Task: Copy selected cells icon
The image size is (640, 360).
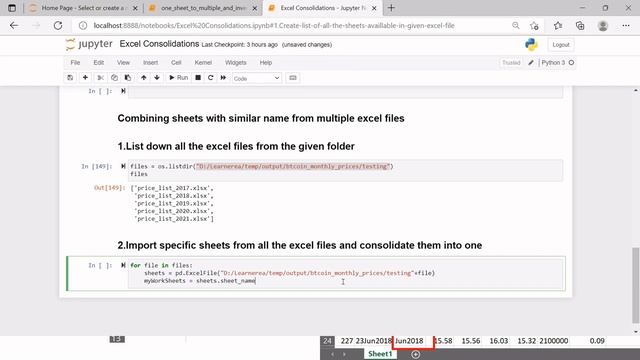Action: pos(114,78)
